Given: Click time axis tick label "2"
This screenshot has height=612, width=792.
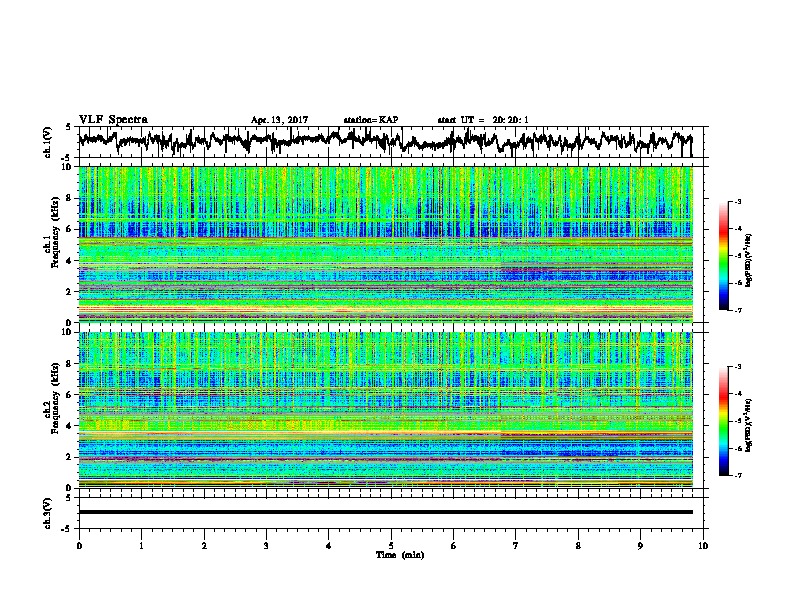Looking at the screenshot, I should pos(204,546).
